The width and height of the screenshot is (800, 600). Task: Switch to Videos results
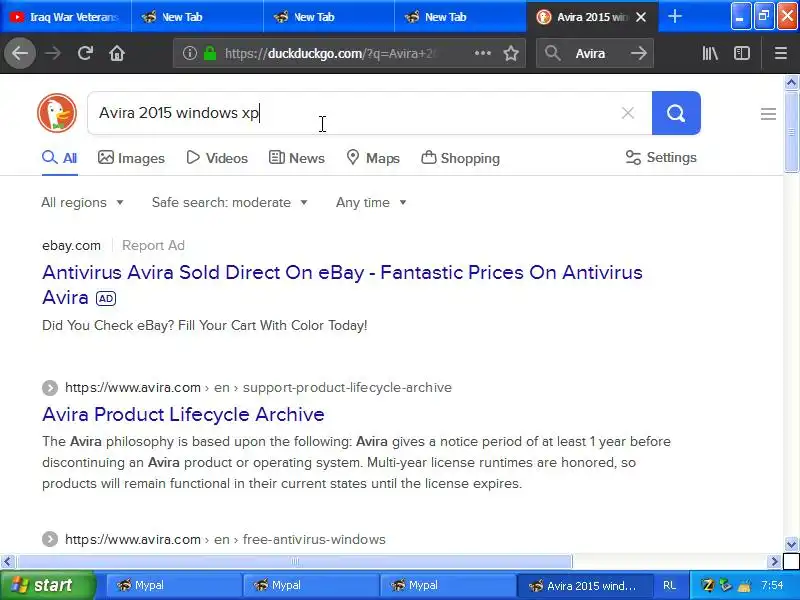point(217,158)
